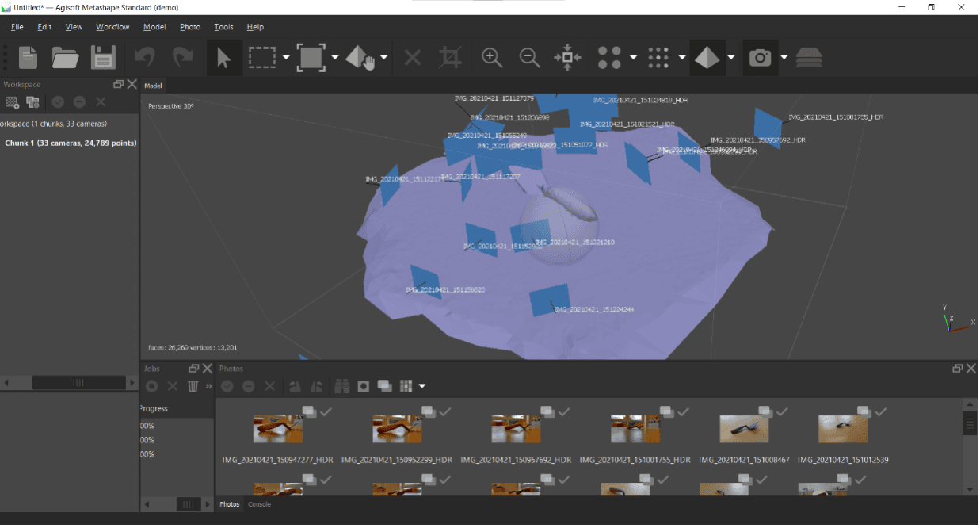This screenshot has height=528, width=980.
Task: Expand the rectangle selection tool dropdown arrow
Action: pos(286,58)
